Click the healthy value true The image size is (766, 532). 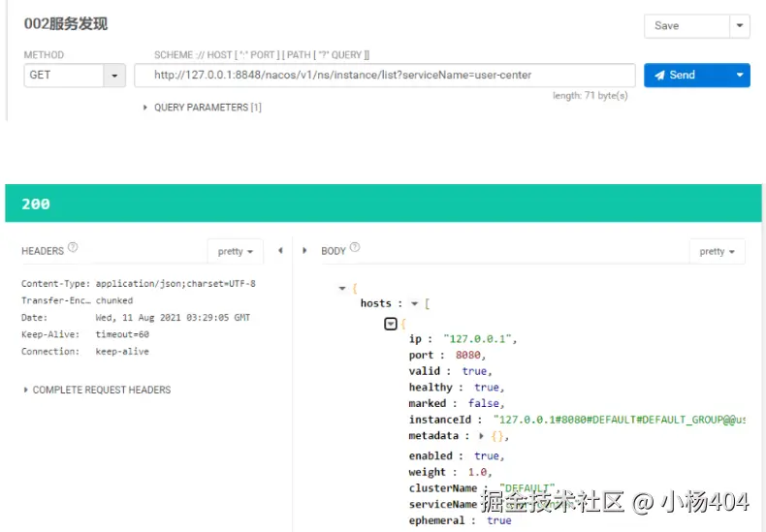[487, 388]
